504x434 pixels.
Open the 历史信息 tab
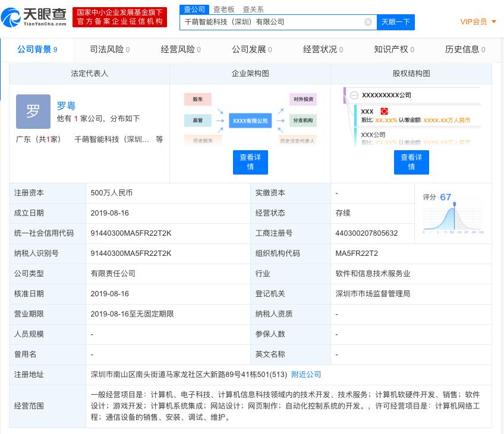coord(465,49)
